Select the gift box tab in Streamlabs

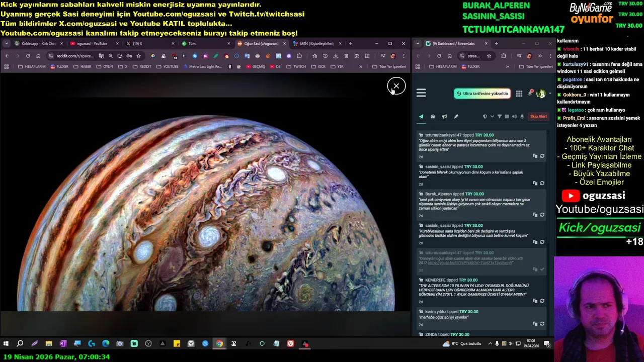(433, 117)
